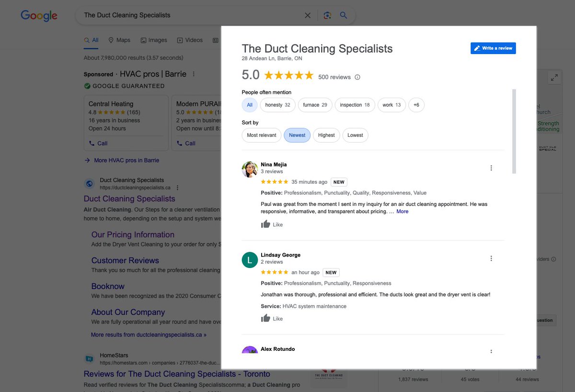The height and width of the screenshot is (392, 575).
Task: Open the options menu for Lindsay George's review
Action: (x=491, y=258)
